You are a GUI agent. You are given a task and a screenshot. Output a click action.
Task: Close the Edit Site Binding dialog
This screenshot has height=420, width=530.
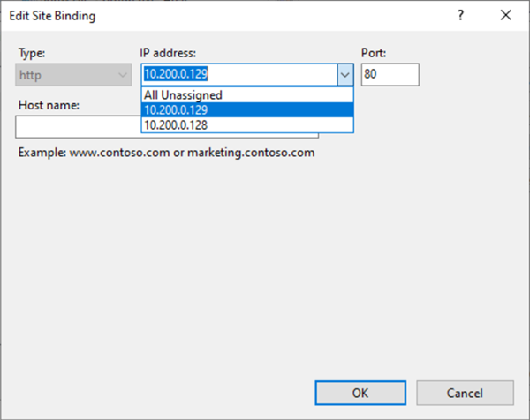click(x=505, y=15)
